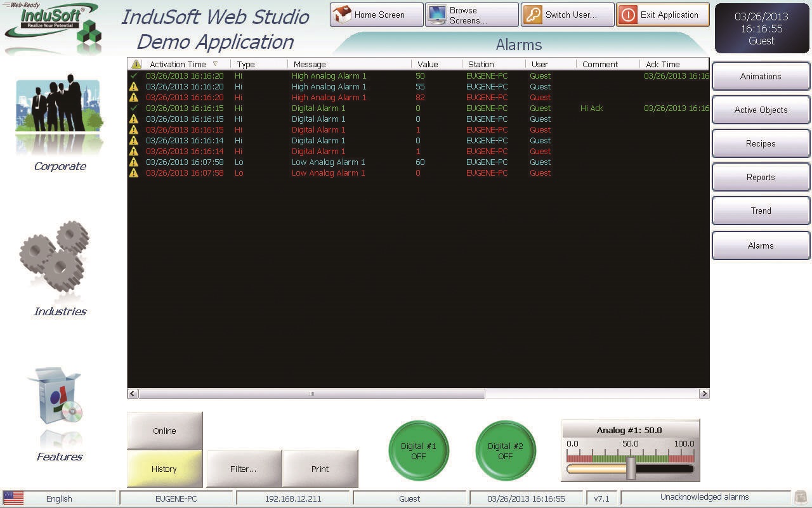The width and height of the screenshot is (812, 508).
Task: Switch to Online alarm mode
Action: tap(165, 431)
